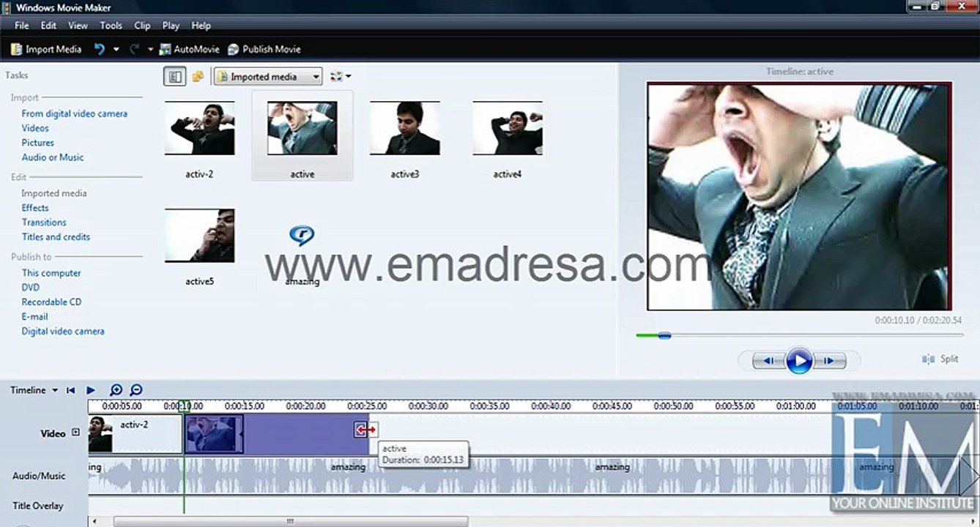Select the activ-2 clip on timeline
The image size is (980, 527).
pyautogui.click(x=136, y=434)
